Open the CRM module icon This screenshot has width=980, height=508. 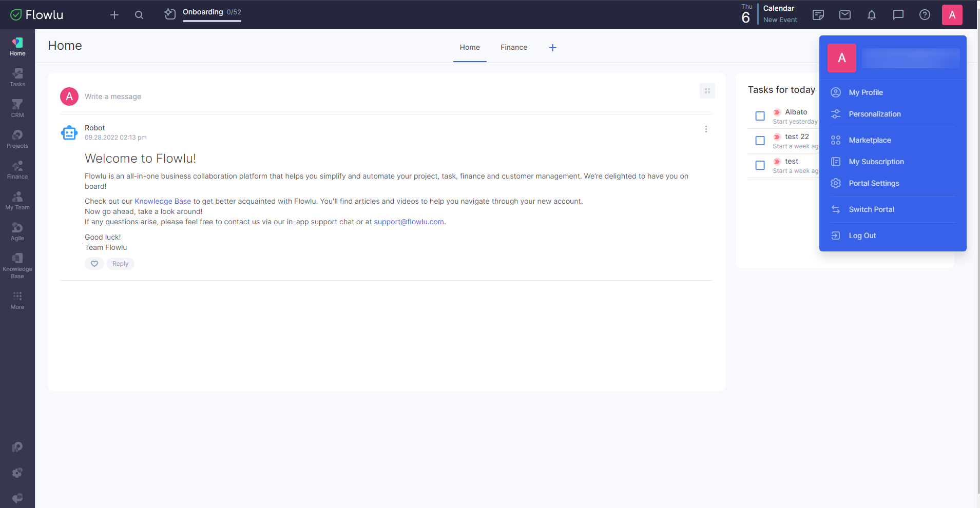pyautogui.click(x=17, y=108)
